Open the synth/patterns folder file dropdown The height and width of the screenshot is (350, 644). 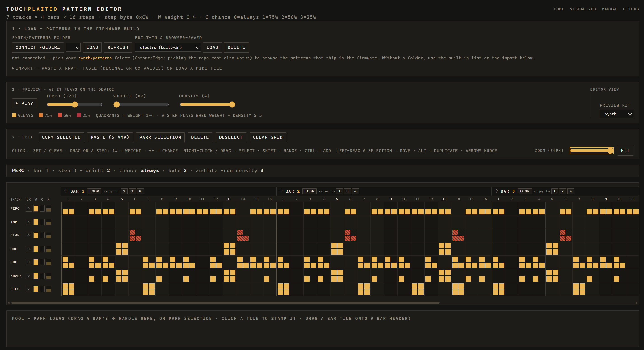point(73,47)
